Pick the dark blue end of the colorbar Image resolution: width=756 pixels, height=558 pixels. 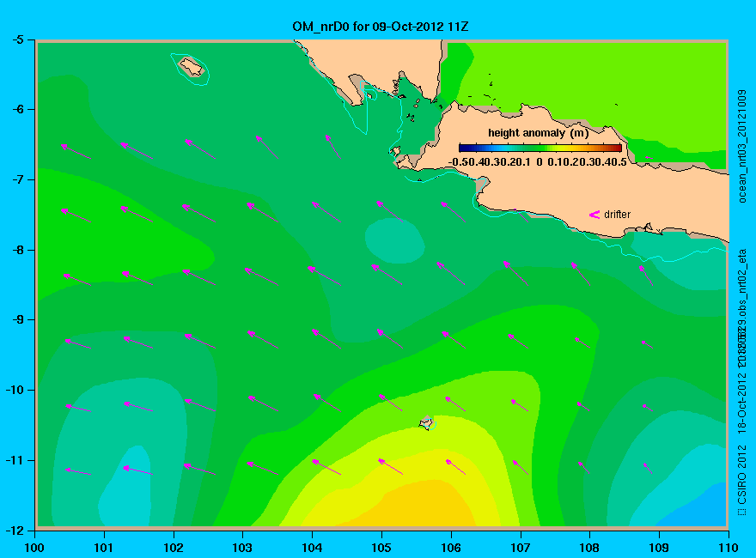pos(463,148)
